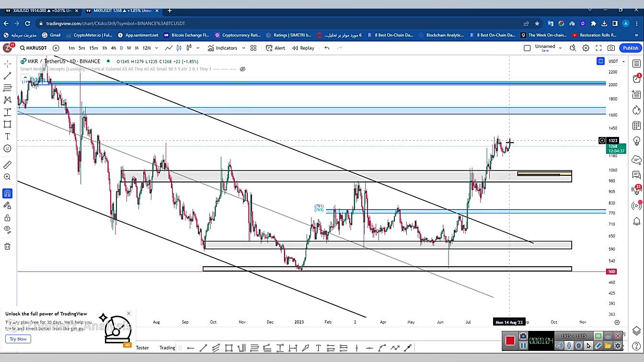Select the W weekly timeframe

click(129, 48)
